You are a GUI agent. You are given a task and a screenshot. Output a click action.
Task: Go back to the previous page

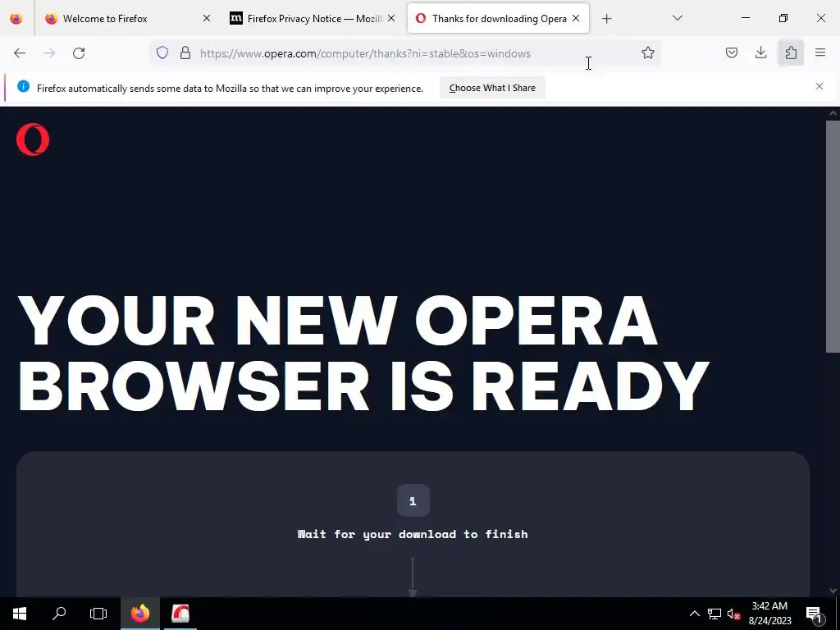pos(20,53)
